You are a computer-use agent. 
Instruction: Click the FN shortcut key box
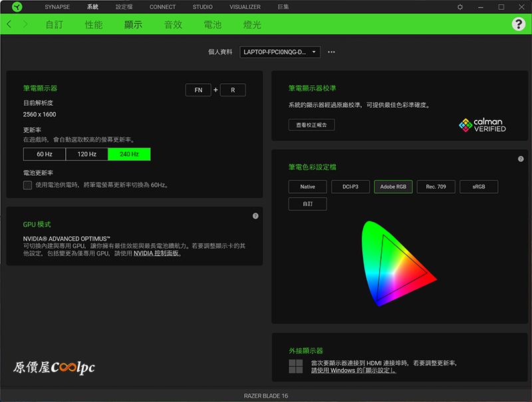point(198,90)
